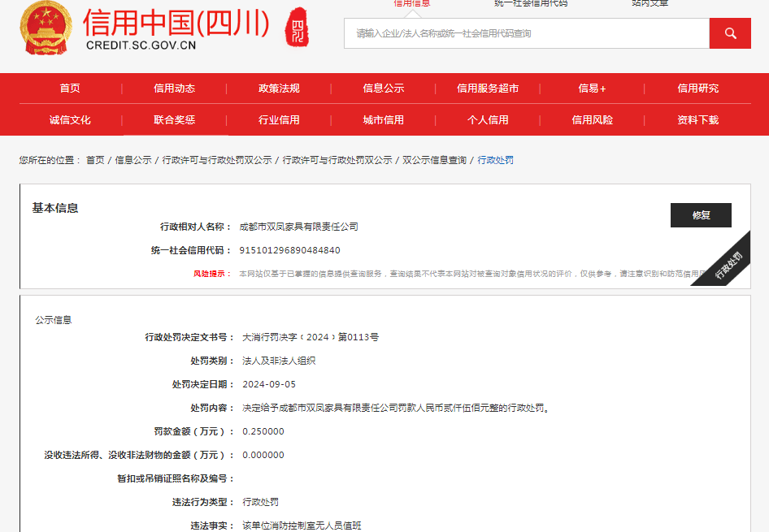Open the 信用研究 menu item
The height and width of the screenshot is (532, 769).
pos(698,89)
